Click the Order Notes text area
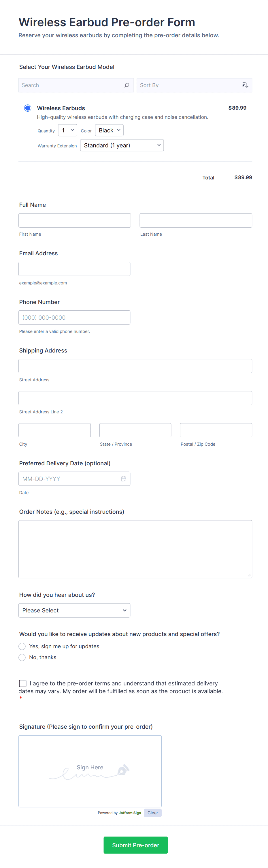This screenshot has height=868, width=268. point(135,549)
